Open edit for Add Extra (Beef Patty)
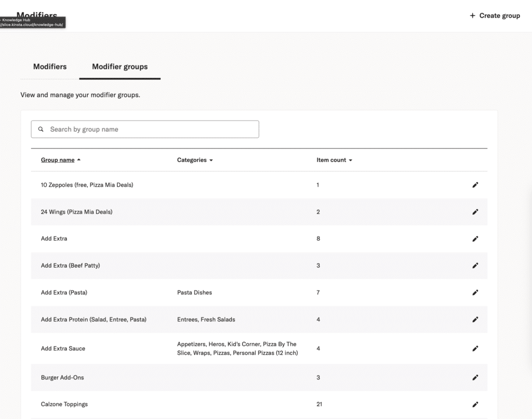532x419 pixels. coord(475,266)
